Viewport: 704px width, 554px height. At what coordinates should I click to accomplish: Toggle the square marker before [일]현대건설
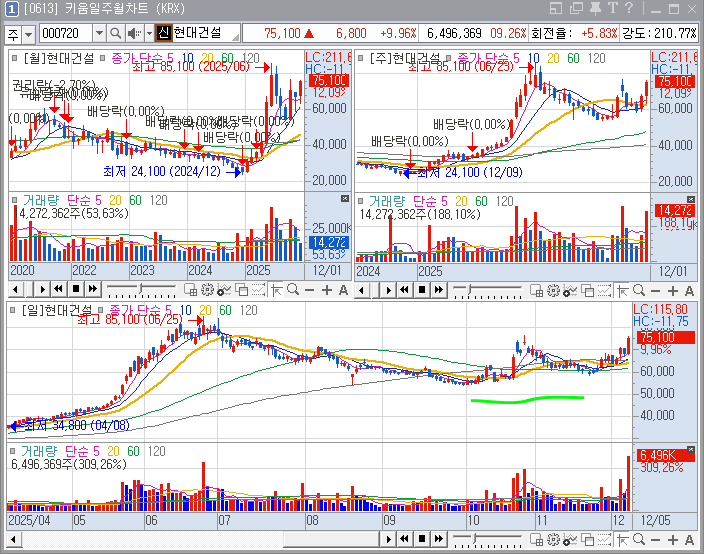pos(13,310)
